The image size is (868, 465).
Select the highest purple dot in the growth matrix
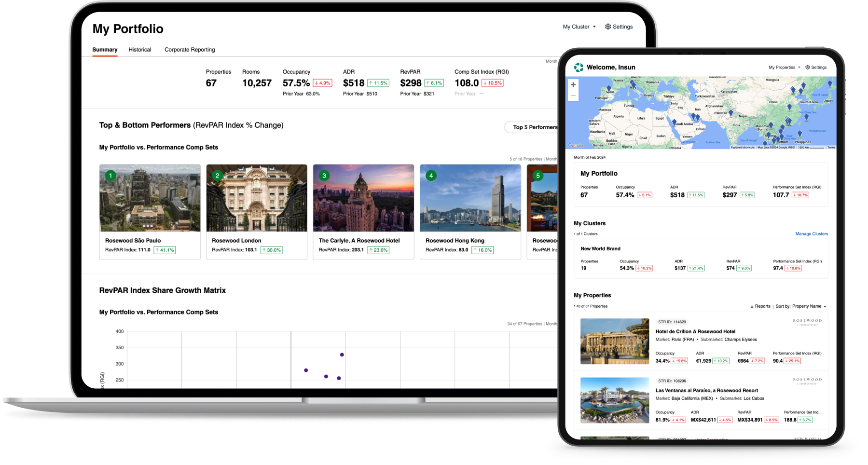pos(342,355)
